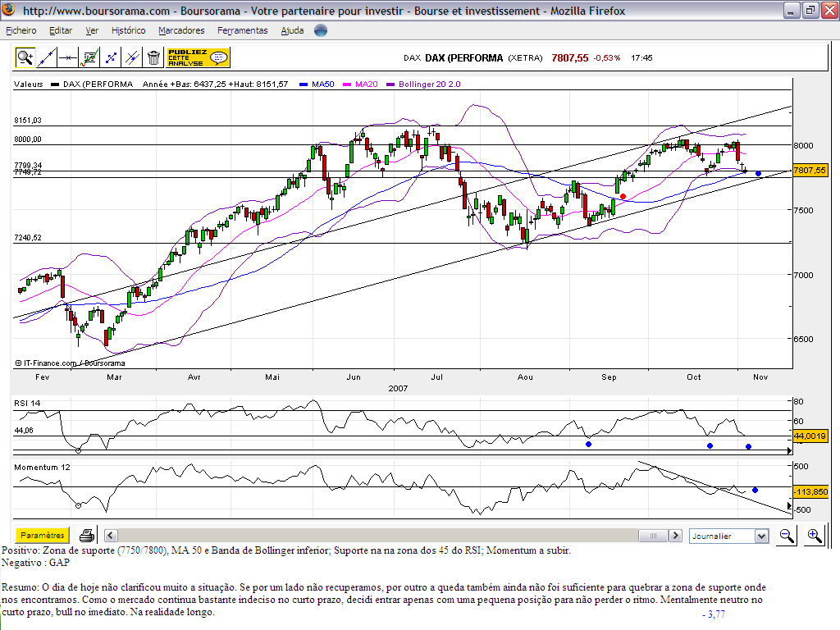Click the -0,53% change value
Viewport: 840px width, 630px height.
606,58
